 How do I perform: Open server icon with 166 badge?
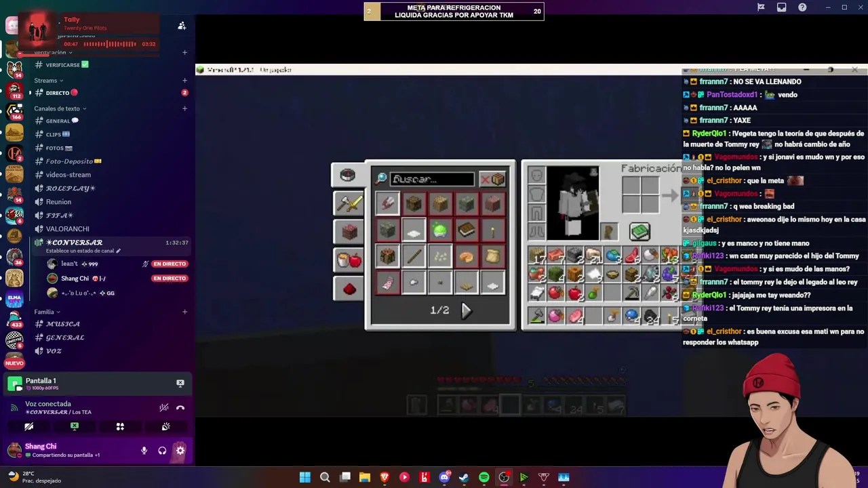tap(14, 111)
